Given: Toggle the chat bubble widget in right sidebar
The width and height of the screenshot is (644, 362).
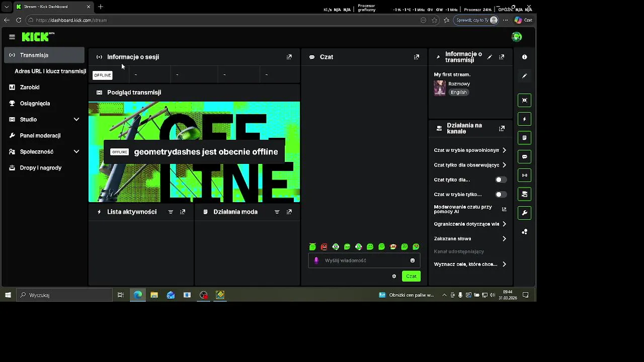Looking at the screenshot, I should pos(525,156).
